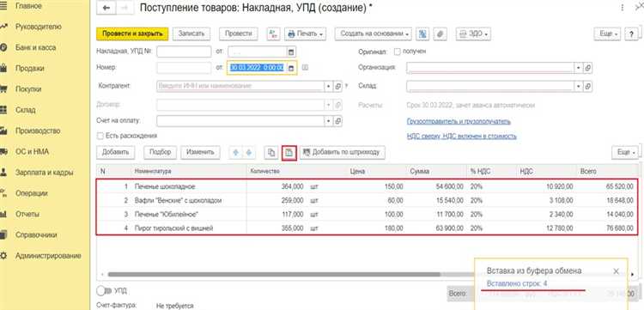Image resolution: width=644 pixels, height=310 pixels.
Task: Open help with the question mark button
Action: [631, 34]
